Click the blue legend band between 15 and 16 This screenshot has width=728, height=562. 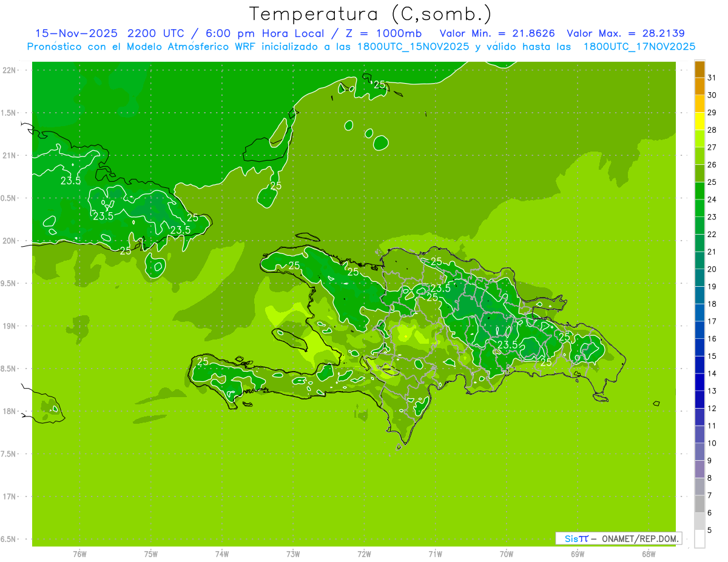pos(699,348)
